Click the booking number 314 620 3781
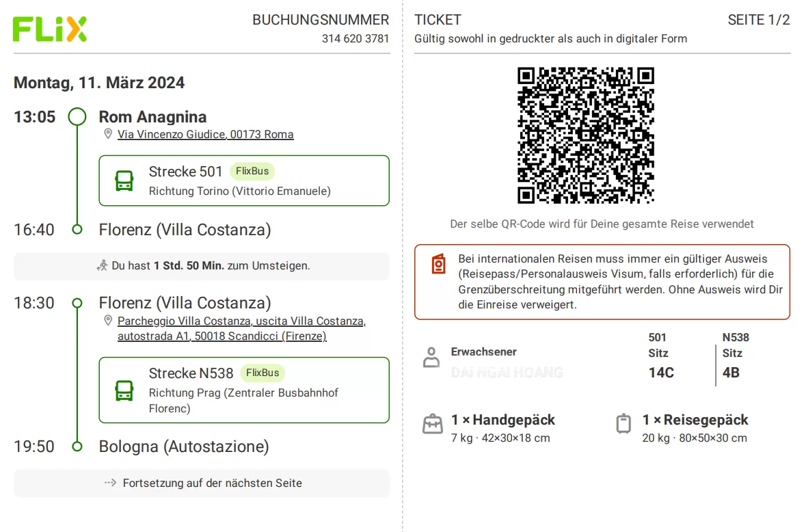804x532 pixels. point(355,39)
